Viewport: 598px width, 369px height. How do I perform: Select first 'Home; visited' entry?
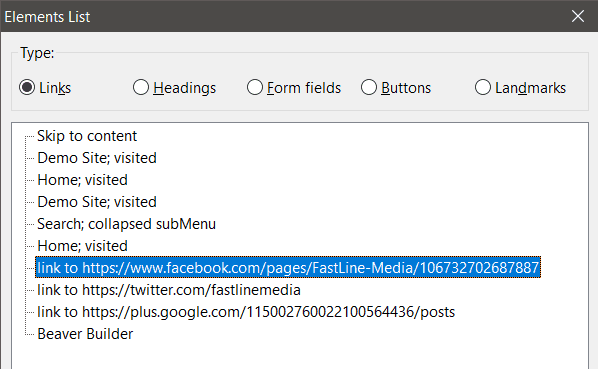pos(82,180)
